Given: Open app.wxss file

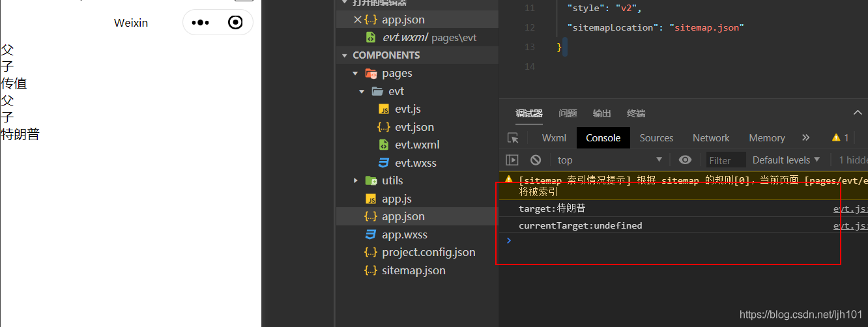Looking at the screenshot, I should 405,235.
